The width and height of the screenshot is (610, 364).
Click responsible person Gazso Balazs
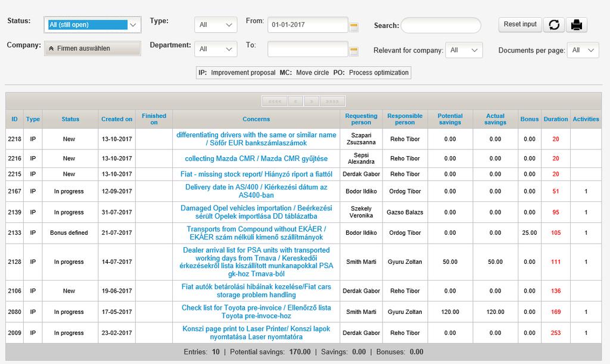(x=405, y=212)
